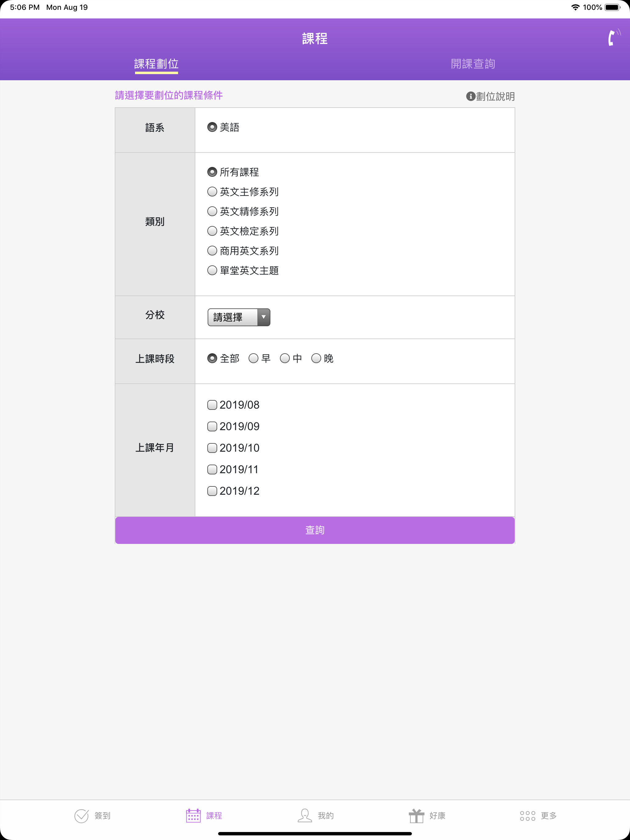630x840 pixels.
Task: Tap the phone call icon in the header
Action: 614,38
